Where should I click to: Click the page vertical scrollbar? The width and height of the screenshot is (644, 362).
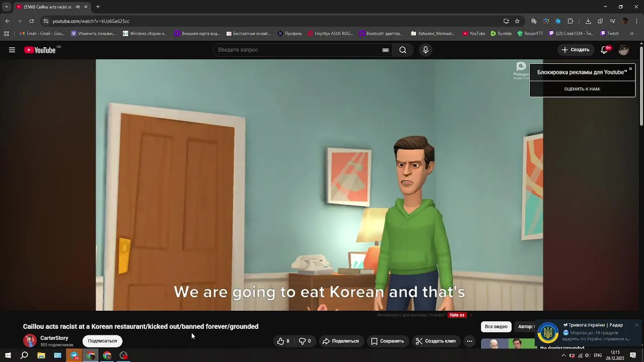click(x=641, y=85)
